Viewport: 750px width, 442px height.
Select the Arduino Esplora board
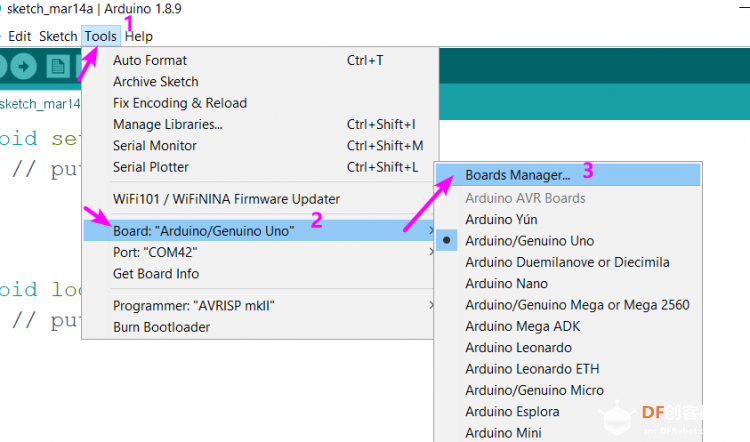tap(568, 412)
